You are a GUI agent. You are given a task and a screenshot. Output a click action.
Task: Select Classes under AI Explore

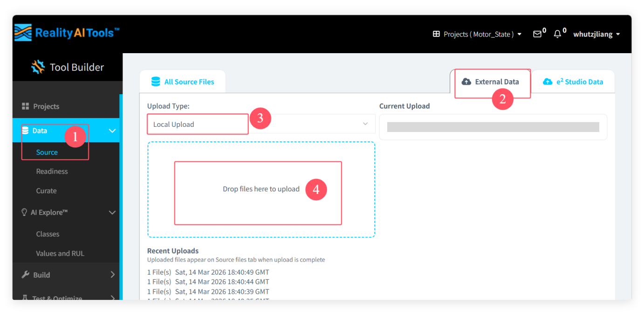[48, 234]
